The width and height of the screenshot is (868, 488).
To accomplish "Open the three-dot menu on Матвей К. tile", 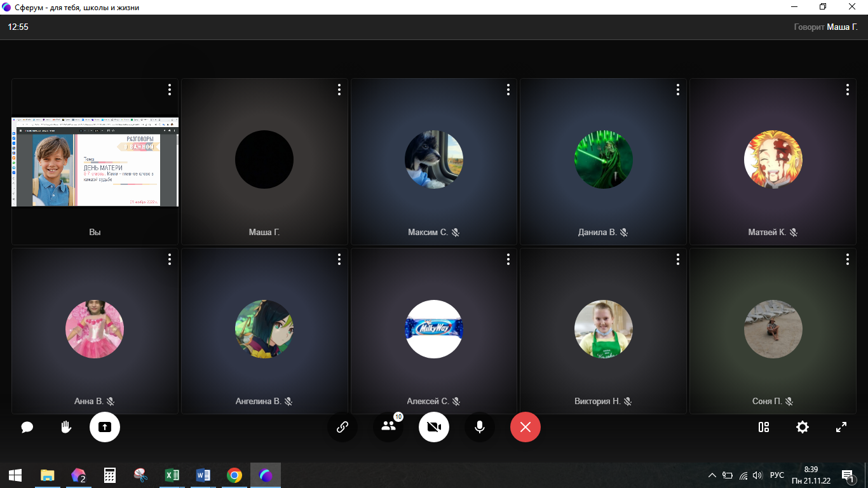I will point(848,90).
